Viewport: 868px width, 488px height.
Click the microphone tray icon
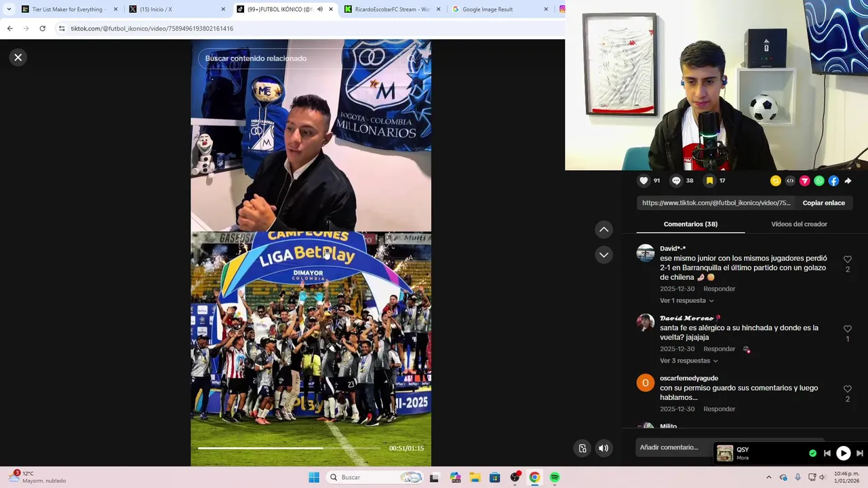click(x=797, y=477)
